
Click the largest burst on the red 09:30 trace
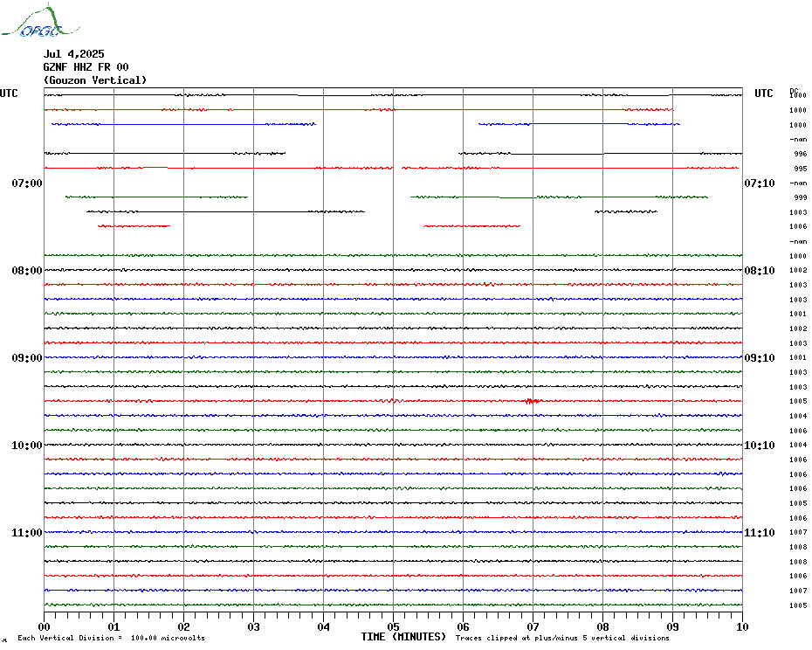(x=532, y=401)
